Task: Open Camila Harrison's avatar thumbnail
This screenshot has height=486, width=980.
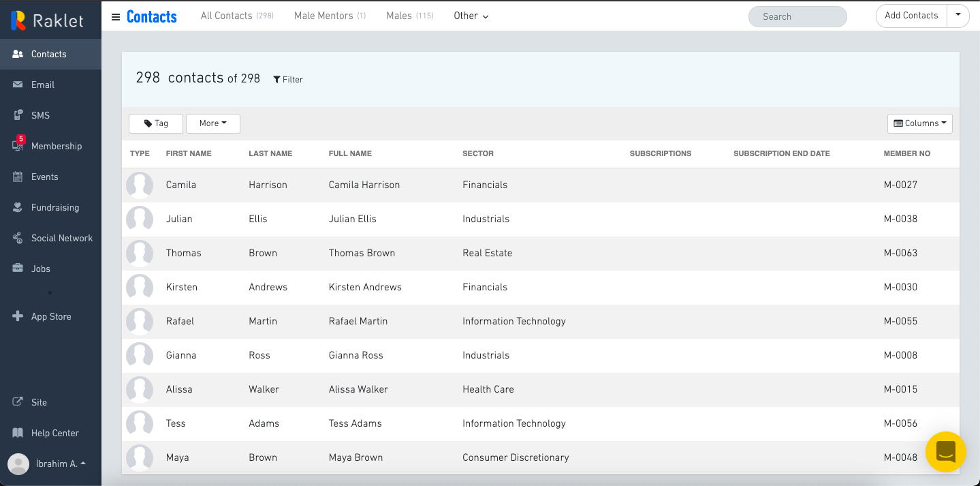Action: point(140,185)
